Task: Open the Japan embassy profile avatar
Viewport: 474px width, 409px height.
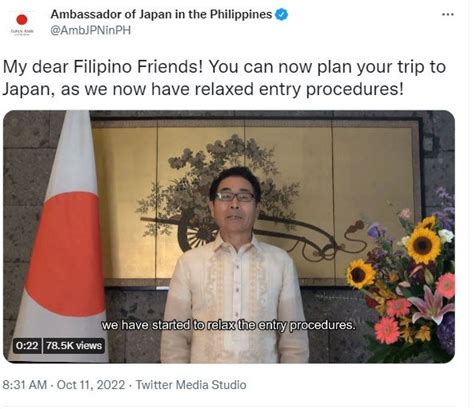Action: (x=22, y=23)
